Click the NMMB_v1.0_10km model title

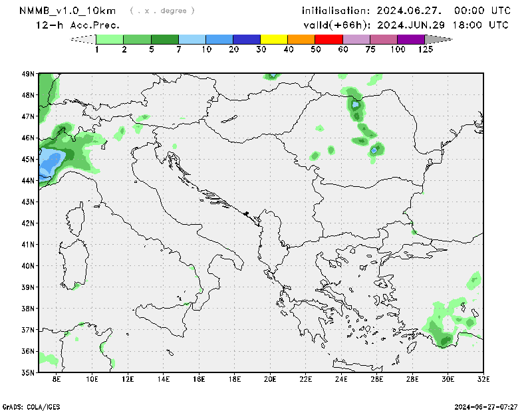pos(68,11)
